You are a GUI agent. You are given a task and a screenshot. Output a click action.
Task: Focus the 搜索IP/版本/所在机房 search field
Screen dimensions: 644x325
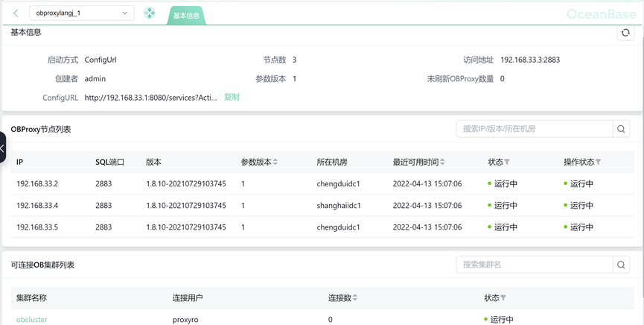pos(535,129)
